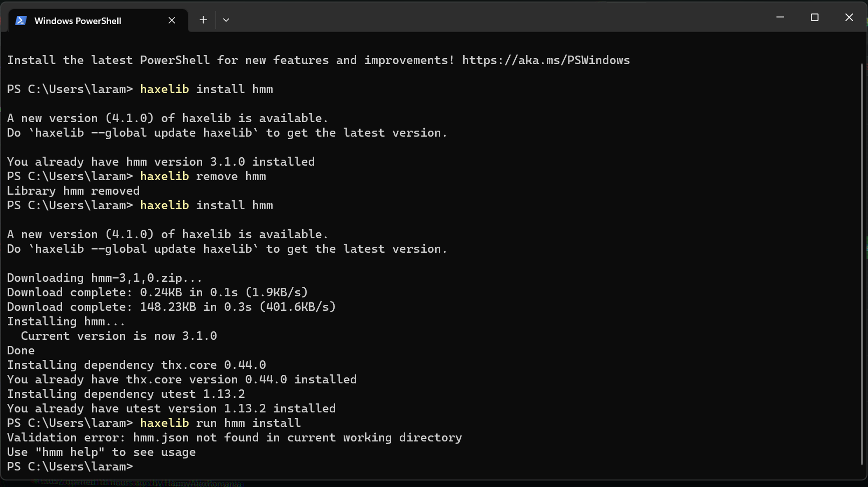Click the hmm help usage hint text
The width and height of the screenshot is (868, 487).
101,451
